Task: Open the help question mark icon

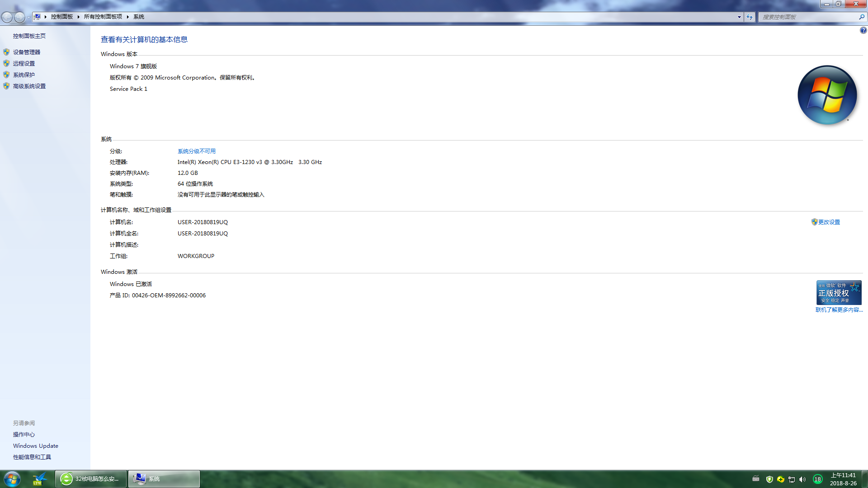Action: [863, 30]
